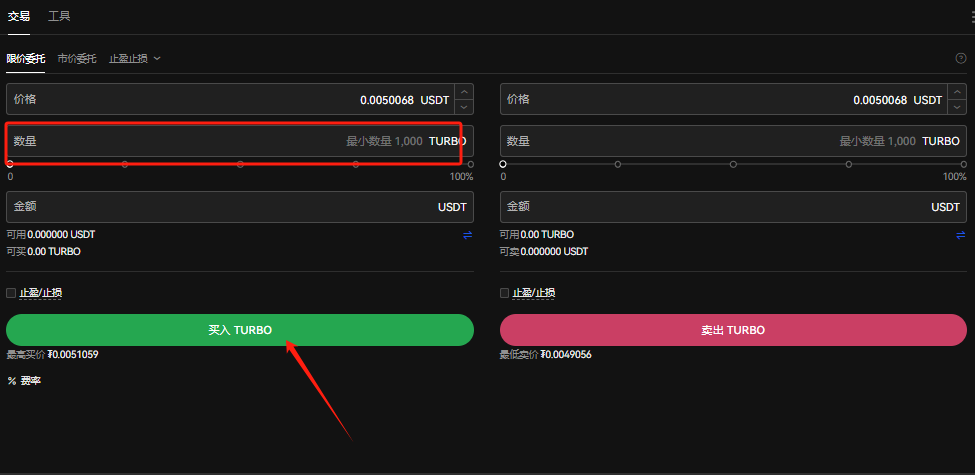
Task: Set buy slider to 100% point
Action: 471,164
